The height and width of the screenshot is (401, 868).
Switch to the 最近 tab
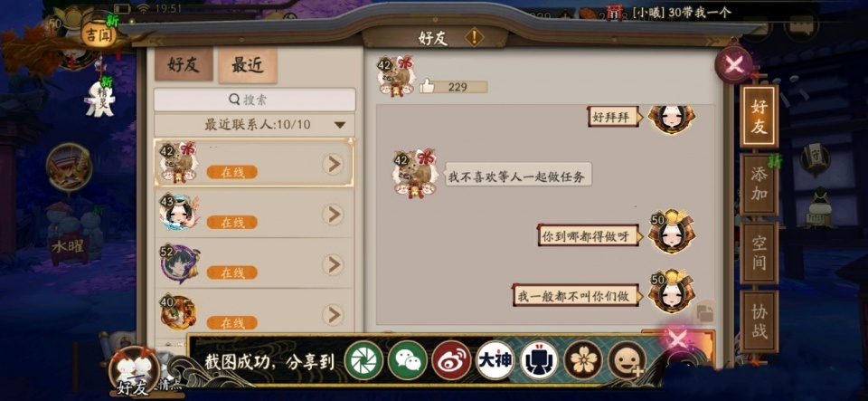pyautogui.click(x=248, y=65)
